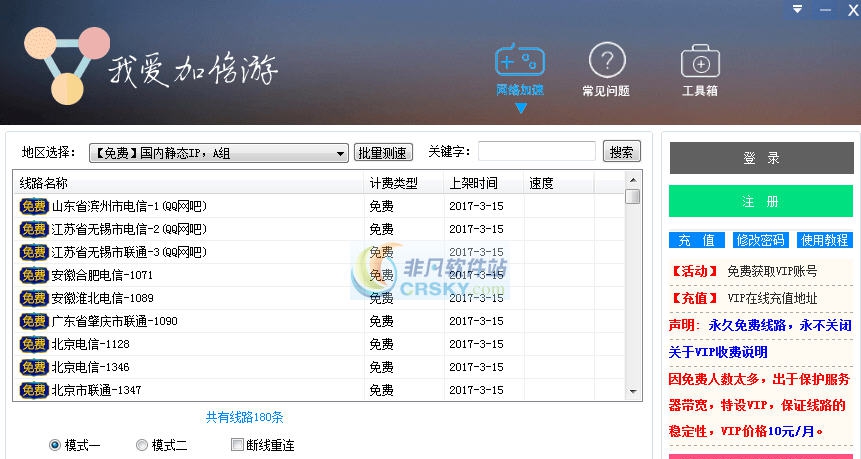The width and height of the screenshot is (861, 459).
Task: Click 免费 badge icon of 江苏省无锡市联通-3
Action: tap(34, 252)
